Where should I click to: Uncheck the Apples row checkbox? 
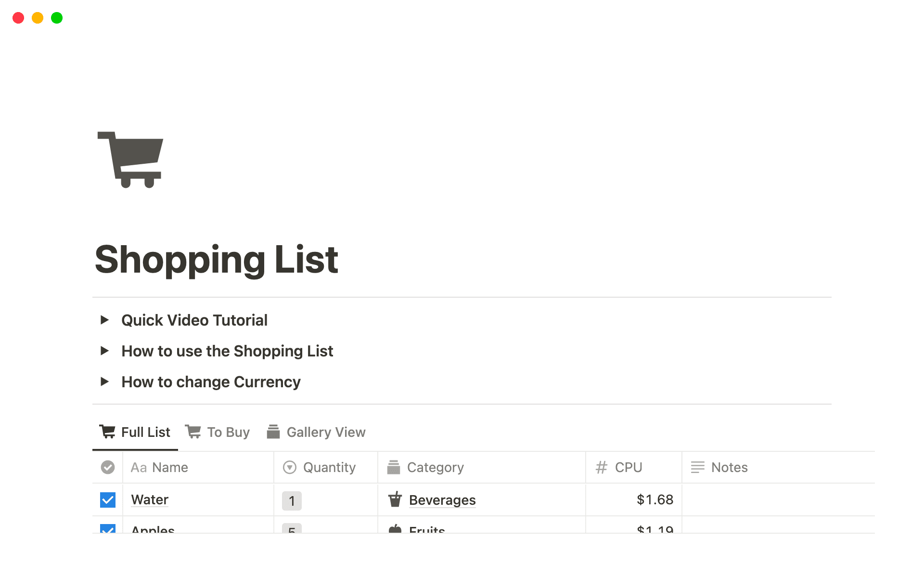[107, 530]
